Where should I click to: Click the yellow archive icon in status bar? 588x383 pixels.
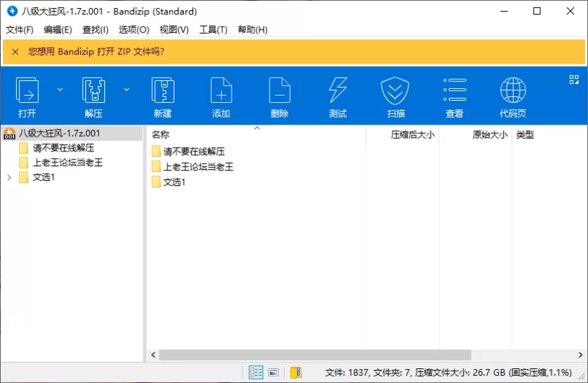coord(295,373)
